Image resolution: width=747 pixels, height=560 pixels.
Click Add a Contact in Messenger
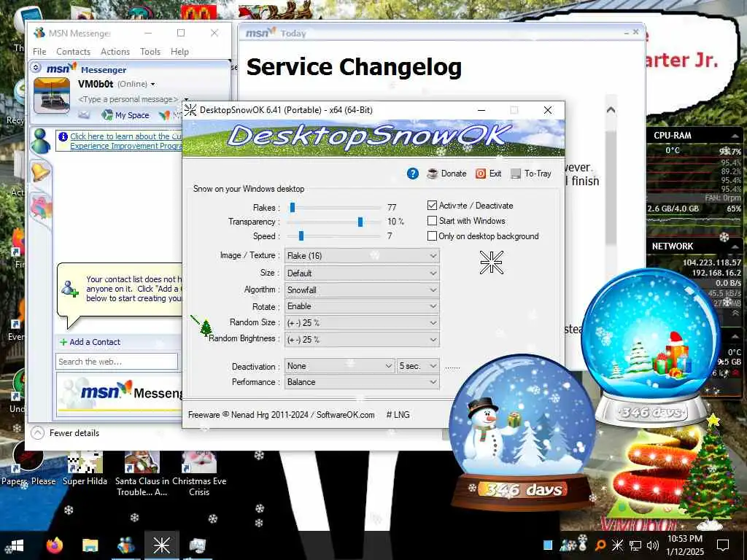coord(90,342)
